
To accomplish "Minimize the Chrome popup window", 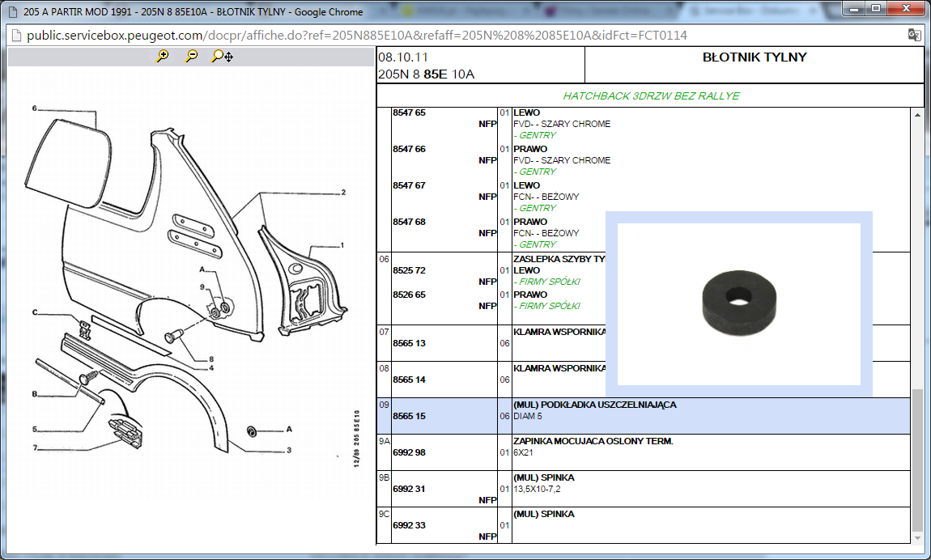I will point(853,9).
